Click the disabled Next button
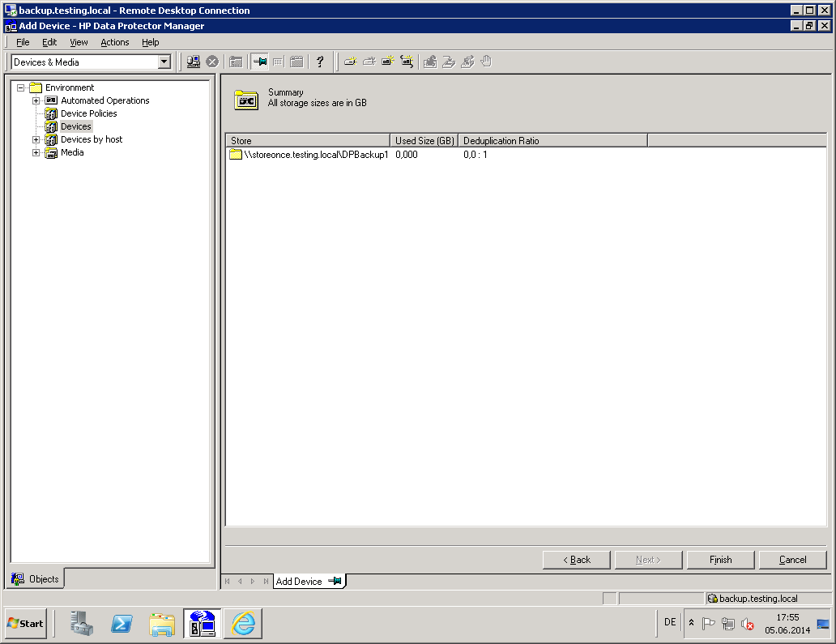 [648, 560]
